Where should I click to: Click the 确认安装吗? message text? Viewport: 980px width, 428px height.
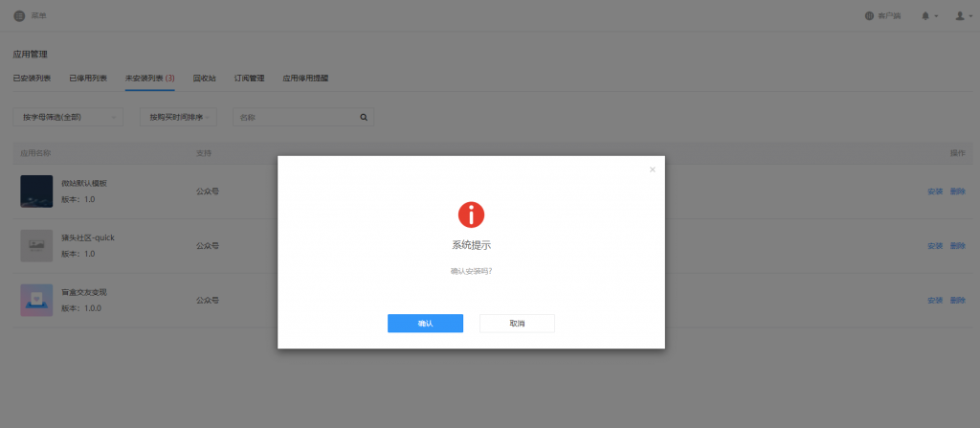point(471,272)
